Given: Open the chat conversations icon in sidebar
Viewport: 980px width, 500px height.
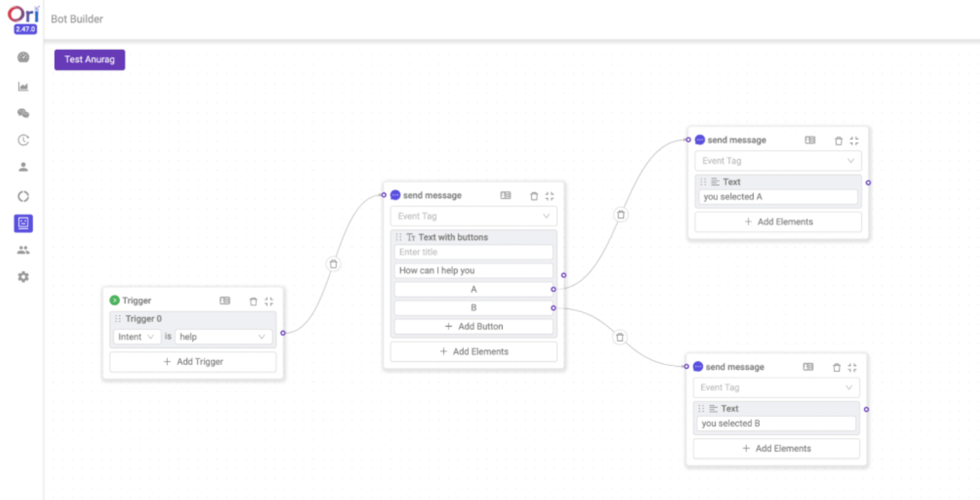Looking at the screenshot, I should [x=23, y=113].
